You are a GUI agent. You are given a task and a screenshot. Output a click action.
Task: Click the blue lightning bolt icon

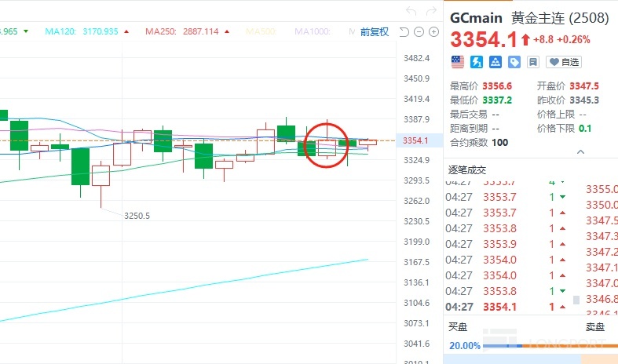pos(477,61)
